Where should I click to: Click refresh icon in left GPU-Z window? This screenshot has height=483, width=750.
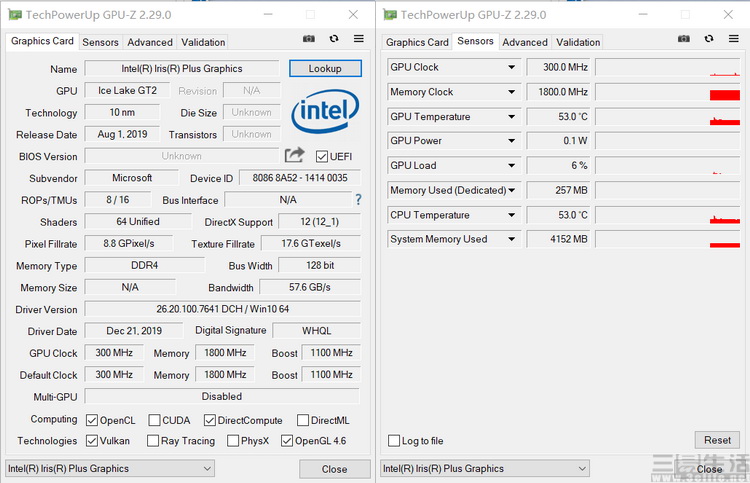(x=334, y=39)
